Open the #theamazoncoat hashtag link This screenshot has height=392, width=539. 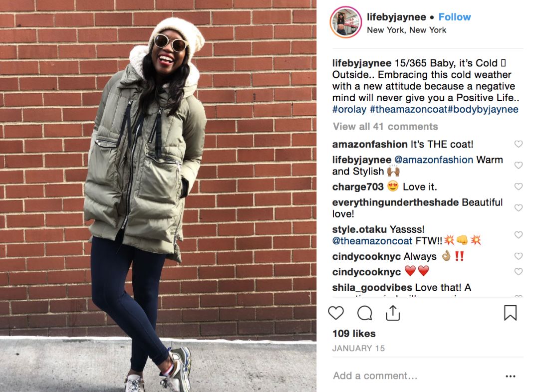tap(408, 109)
